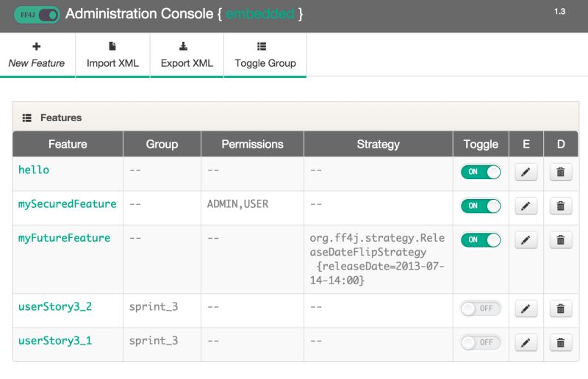Screen dimensions: 588x379
Task: Turn on the userStory3_1 toggle
Action: pyautogui.click(x=481, y=342)
